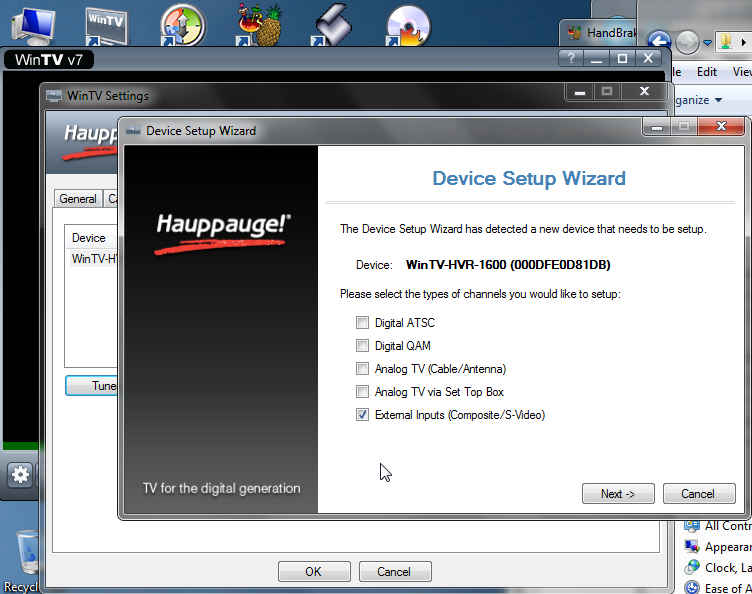
Task: Check the Digital ATSC checkbox
Action: [362, 323]
